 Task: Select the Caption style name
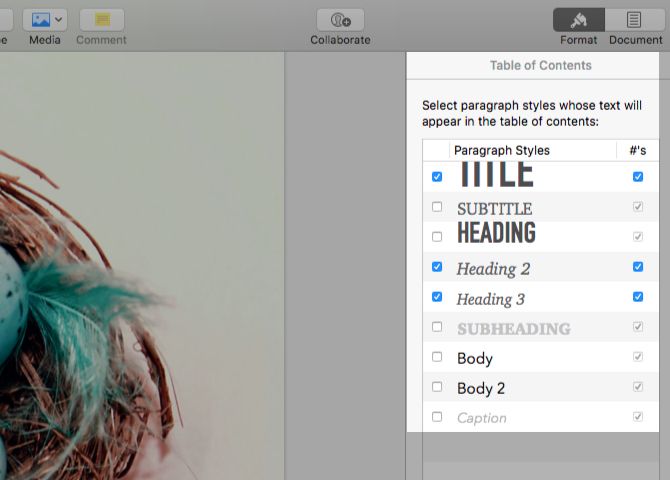tap(482, 418)
